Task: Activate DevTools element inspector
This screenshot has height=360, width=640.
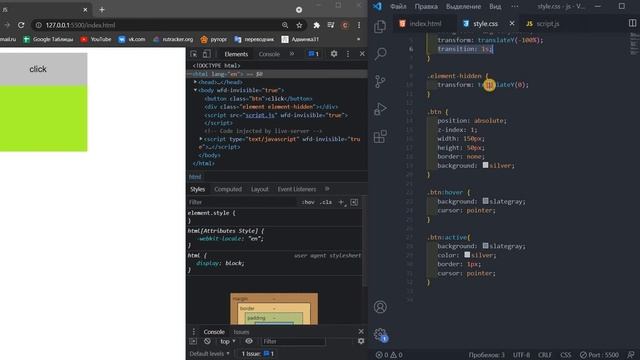Action: coord(194,54)
